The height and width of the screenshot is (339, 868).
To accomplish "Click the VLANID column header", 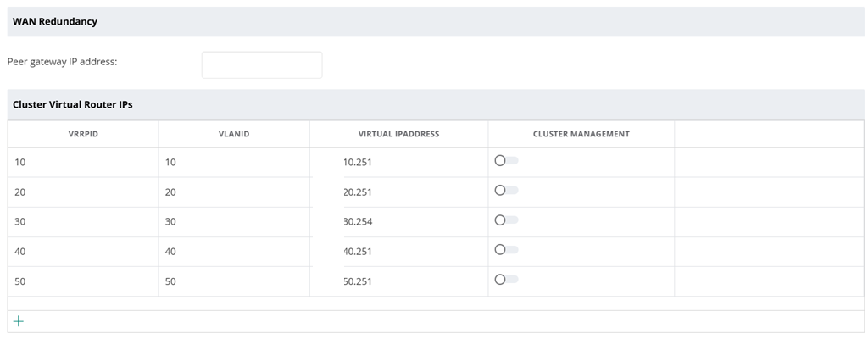I will point(233,134).
